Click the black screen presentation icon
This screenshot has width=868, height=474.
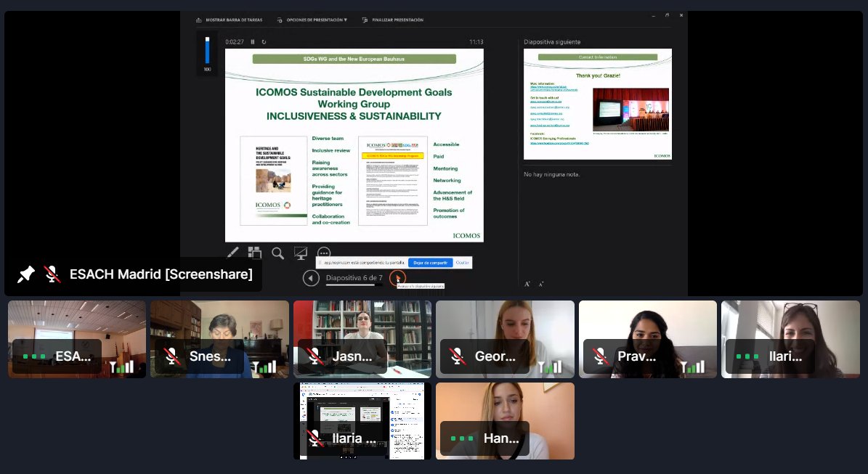301,253
